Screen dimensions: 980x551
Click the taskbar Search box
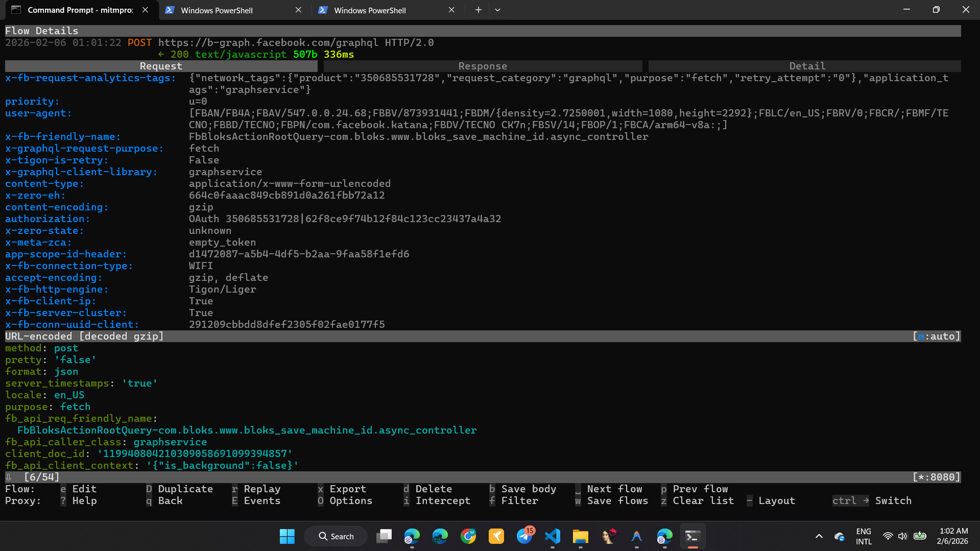pyautogui.click(x=336, y=536)
